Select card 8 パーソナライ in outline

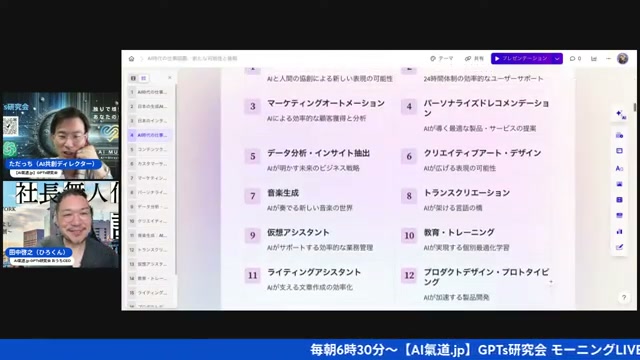(149, 192)
